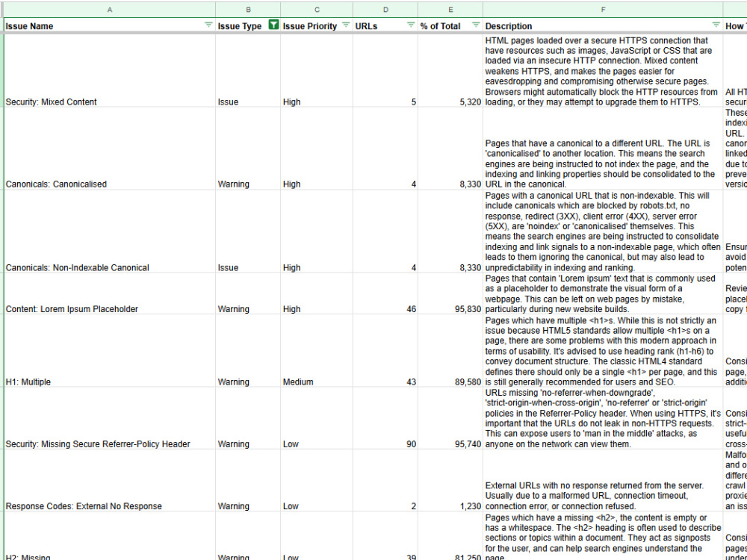Click the 'URLs' header cell

coord(385,25)
